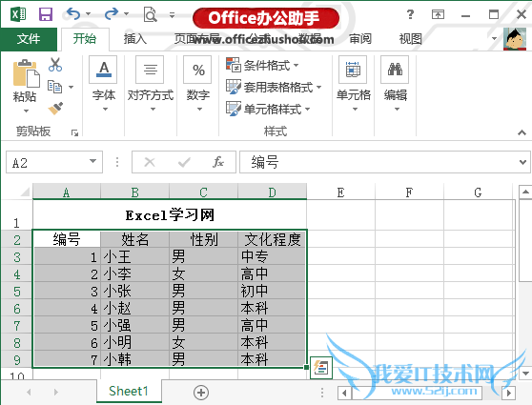Image resolution: width=532 pixels, height=405 pixels.
Task: Open Conditional Formatting (条件格式) dropdown
Action: pyautogui.click(x=262, y=65)
